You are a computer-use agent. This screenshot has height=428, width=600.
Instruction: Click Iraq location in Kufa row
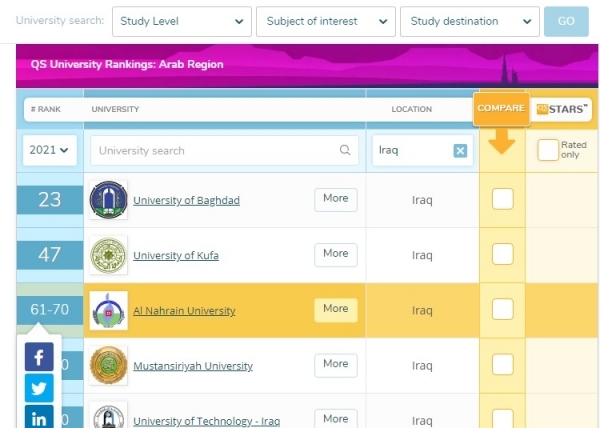(422, 255)
